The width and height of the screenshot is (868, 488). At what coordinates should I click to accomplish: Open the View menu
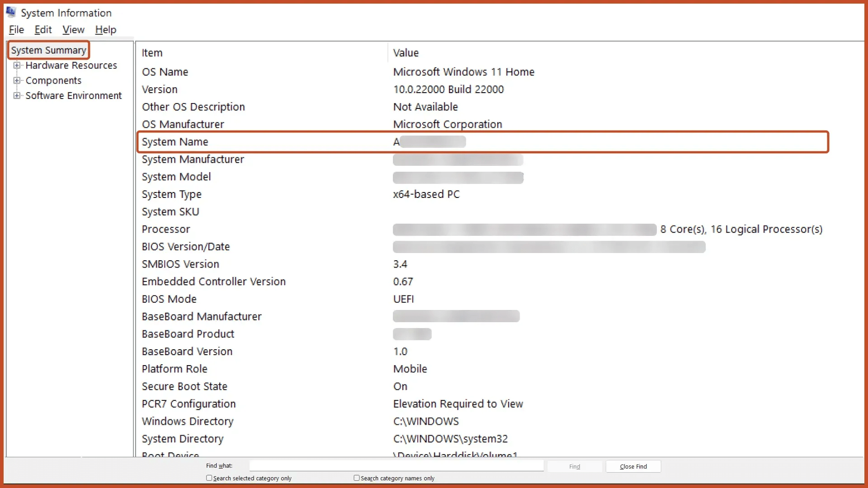click(x=73, y=30)
